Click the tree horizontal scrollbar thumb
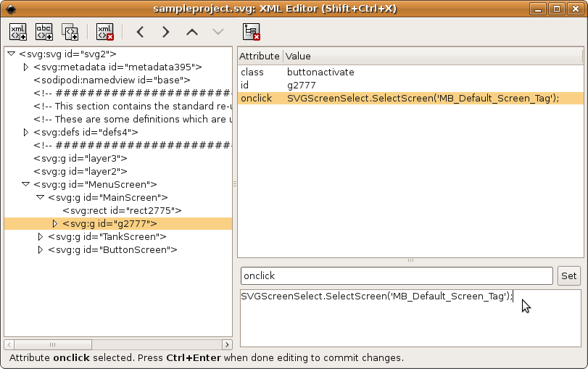 [53, 344]
